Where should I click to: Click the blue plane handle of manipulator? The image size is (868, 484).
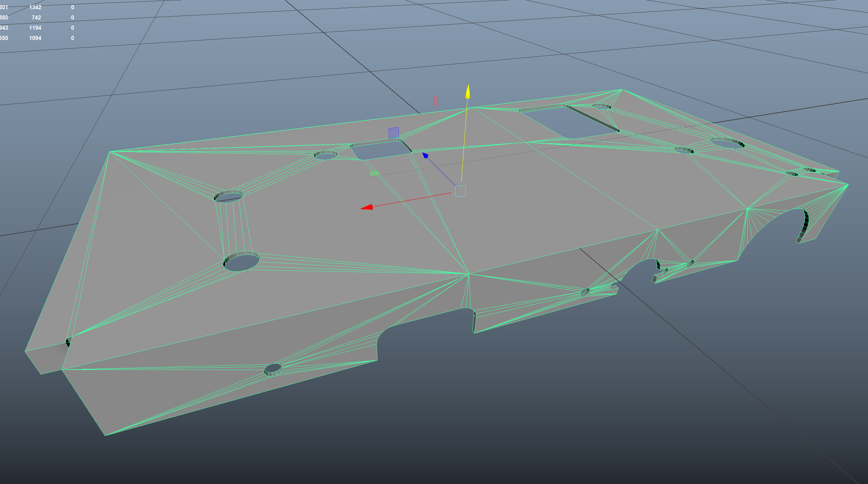(x=394, y=133)
